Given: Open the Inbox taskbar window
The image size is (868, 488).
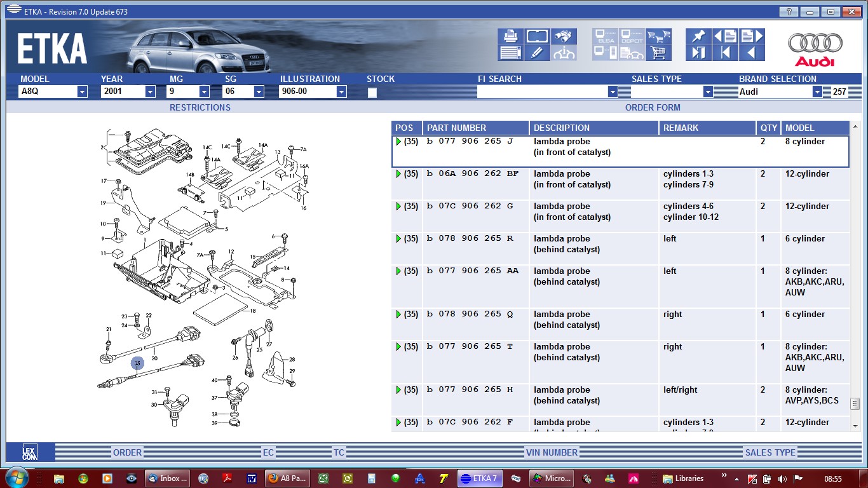Looking at the screenshot, I should (168, 478).
